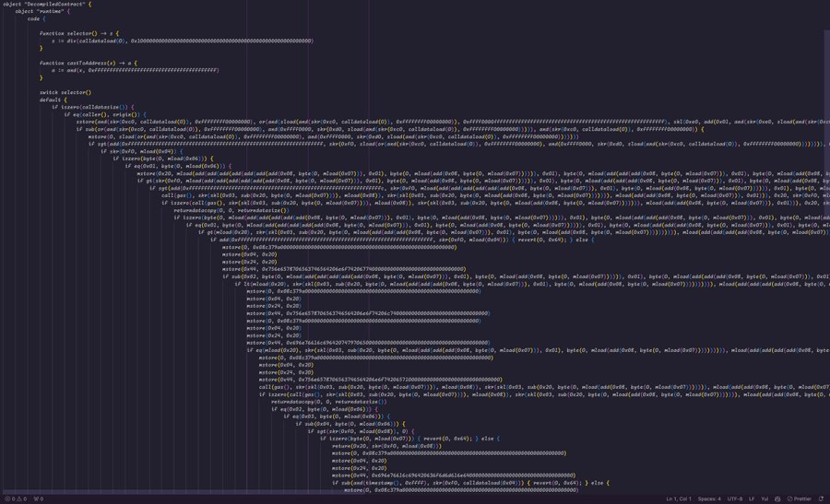Open the errors and warnings problems indicator

point(16,498)
